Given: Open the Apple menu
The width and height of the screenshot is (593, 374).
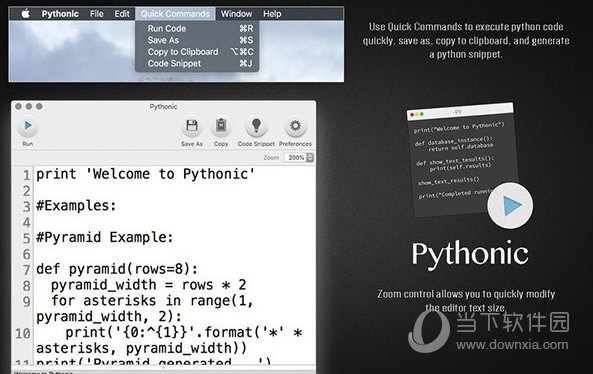Looking at the screenshot, I should coord(25,14).
